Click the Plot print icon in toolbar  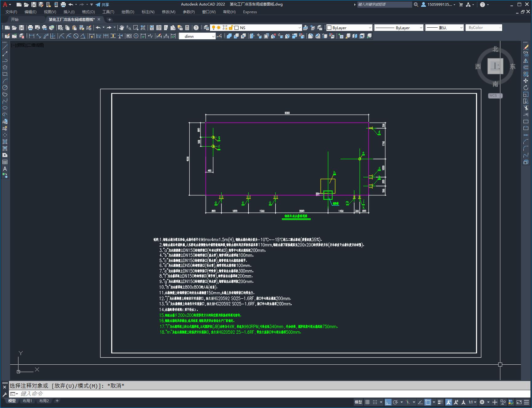pos(30,28)
